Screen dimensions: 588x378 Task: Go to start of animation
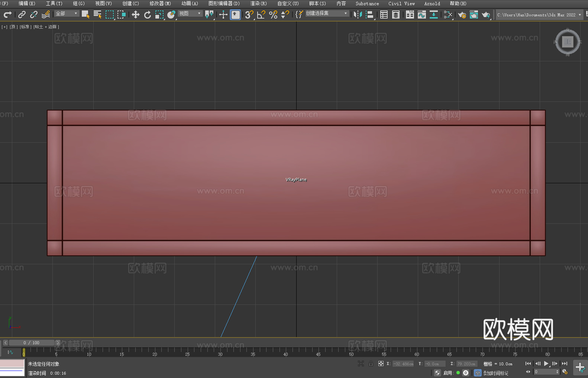528,364
